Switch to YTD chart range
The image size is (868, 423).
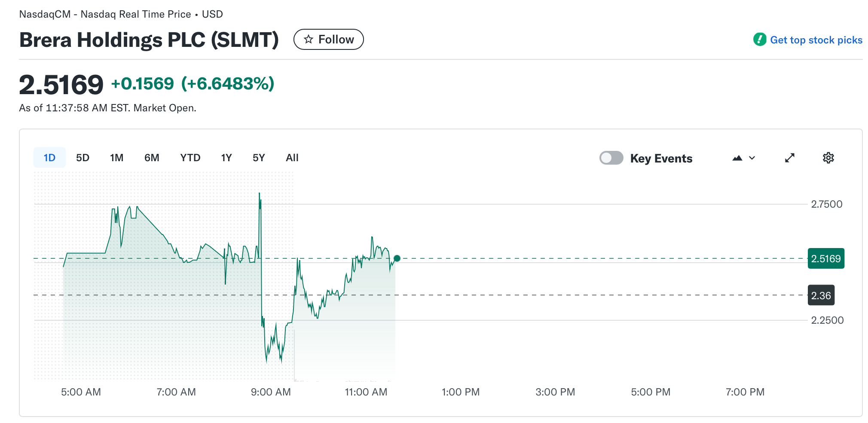[x=189, y=157]
